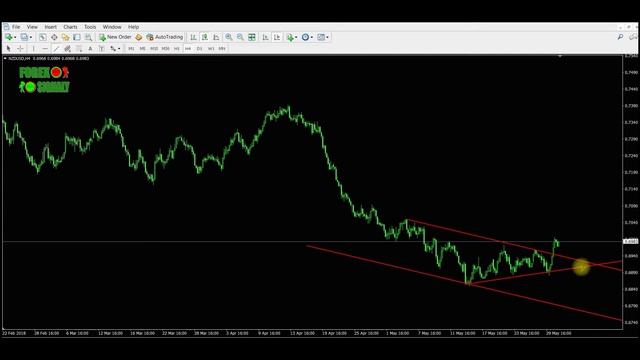This screenshot has height=360, width=640.
Task: Switch to candlestick chart display
Action: pos(205,37)
